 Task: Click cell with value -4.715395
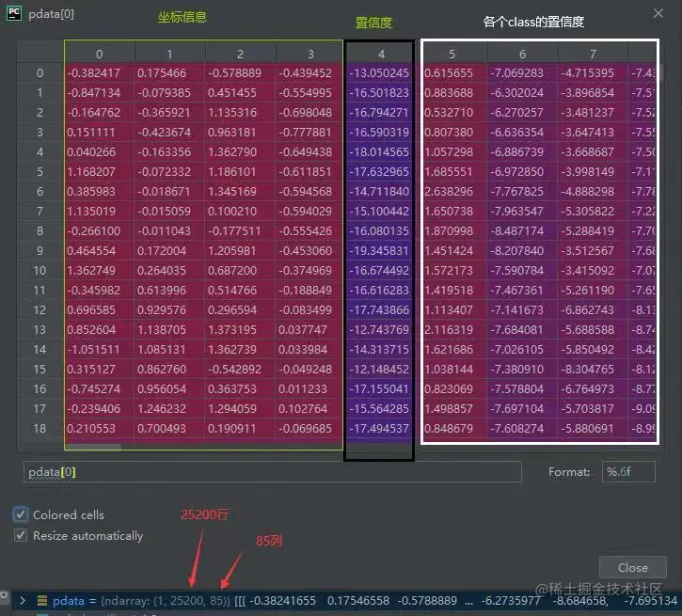tap(593, 73)
